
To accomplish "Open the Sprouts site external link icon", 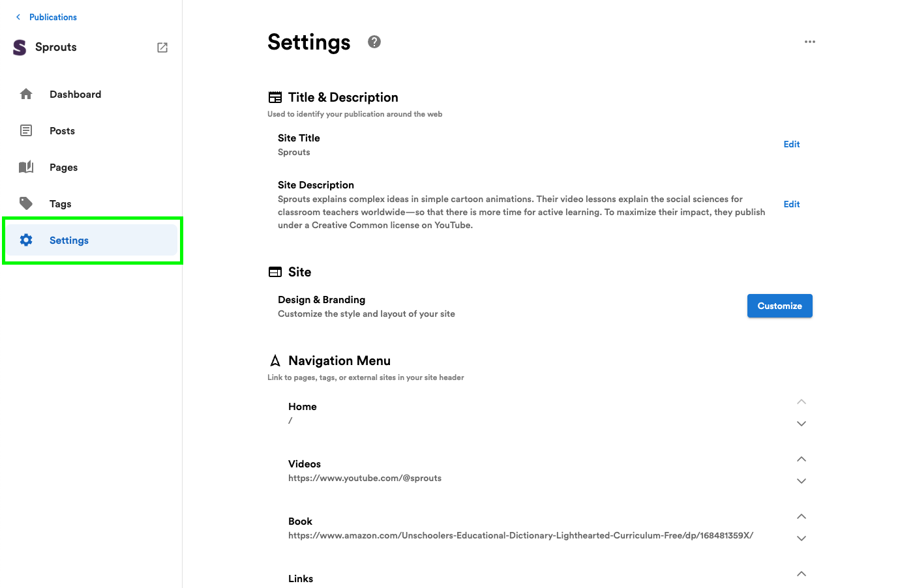I will (162, 48).
